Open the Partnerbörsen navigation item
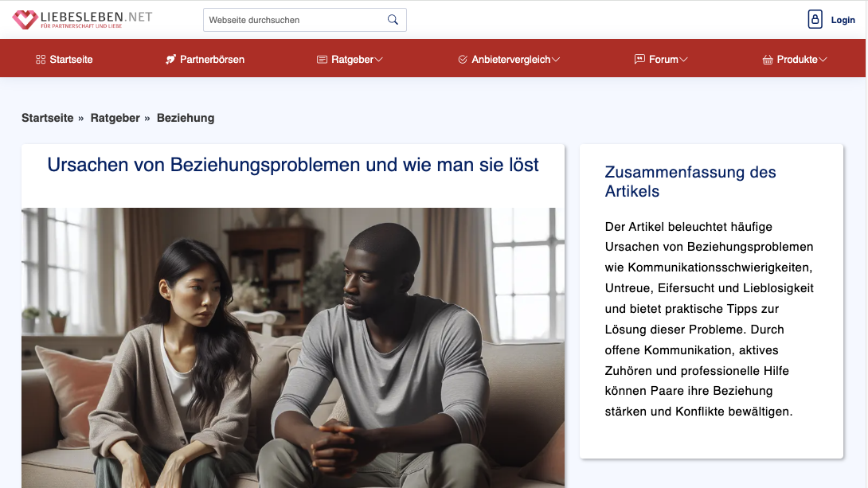This screenshot has width=868, height=488. pos(213,59)
